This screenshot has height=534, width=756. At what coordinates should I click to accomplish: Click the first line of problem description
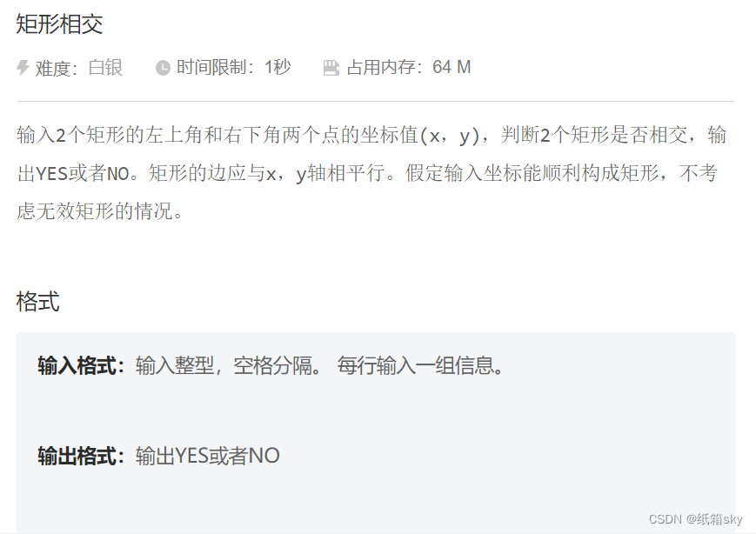(x=371, y=135)
